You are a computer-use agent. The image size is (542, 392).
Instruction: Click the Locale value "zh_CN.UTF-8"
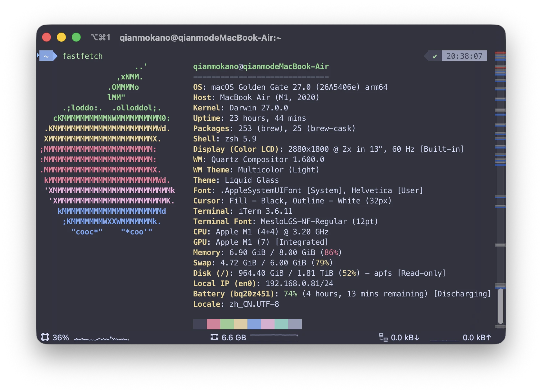[x=254, y=304]
